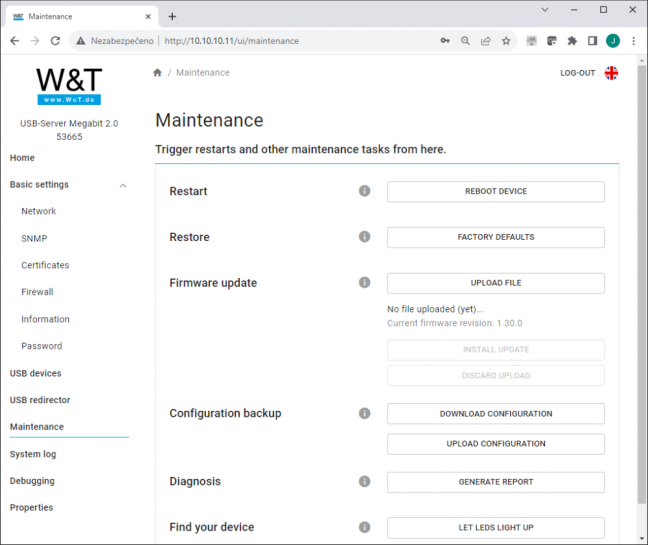Open USB redirector
This screenshot has height=545, width=648.
coord(40,400)
